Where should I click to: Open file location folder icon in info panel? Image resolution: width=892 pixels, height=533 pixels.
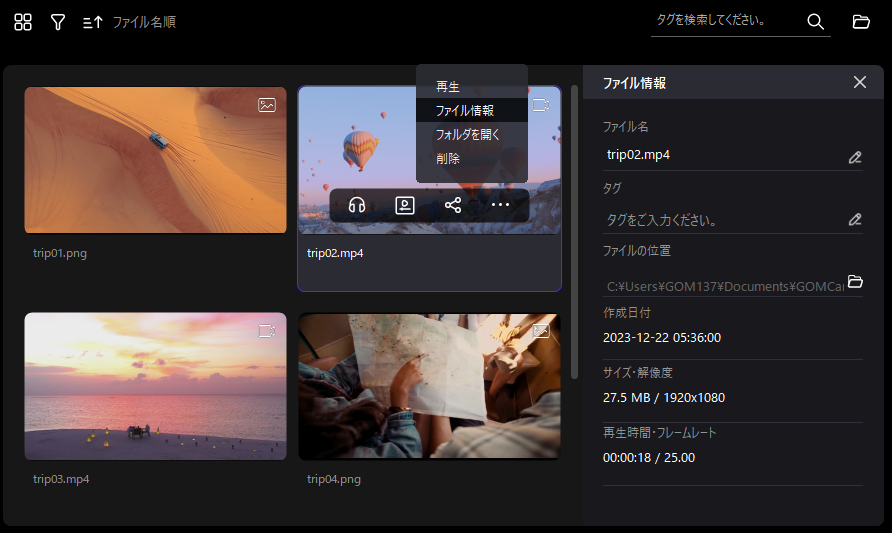pyautogui.click(x=855, y=281)
